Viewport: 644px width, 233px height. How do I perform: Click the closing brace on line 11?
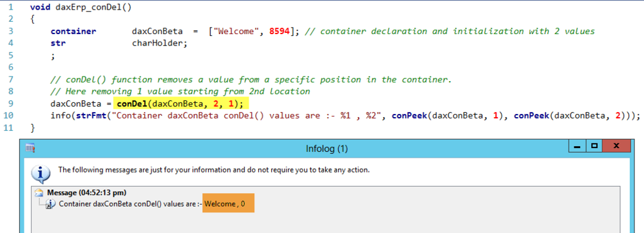(32, 127)
